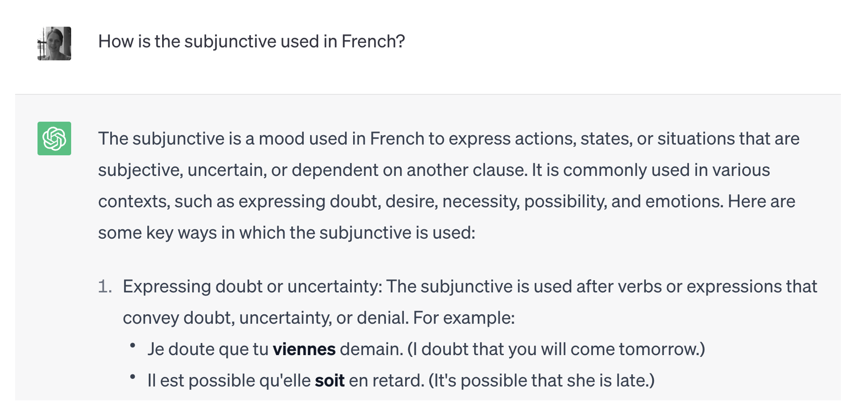Click the translation "(It's possible that she is late.)"

point(542,380)
